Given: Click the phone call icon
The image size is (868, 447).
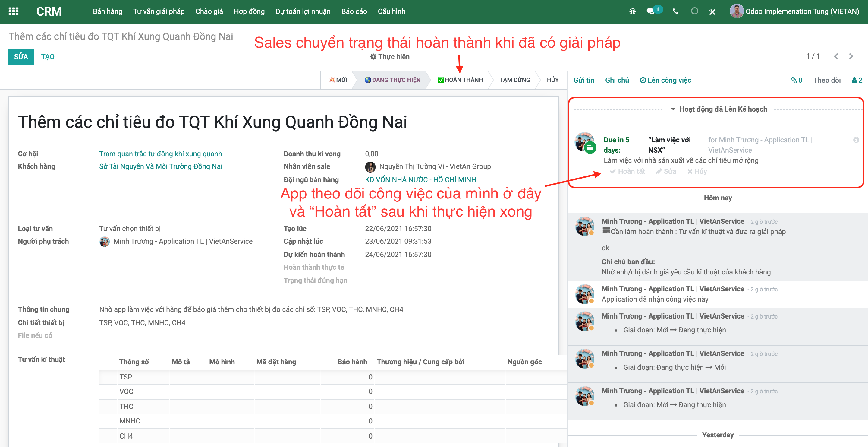Looking at the screenshot, I should pos(675,11).
